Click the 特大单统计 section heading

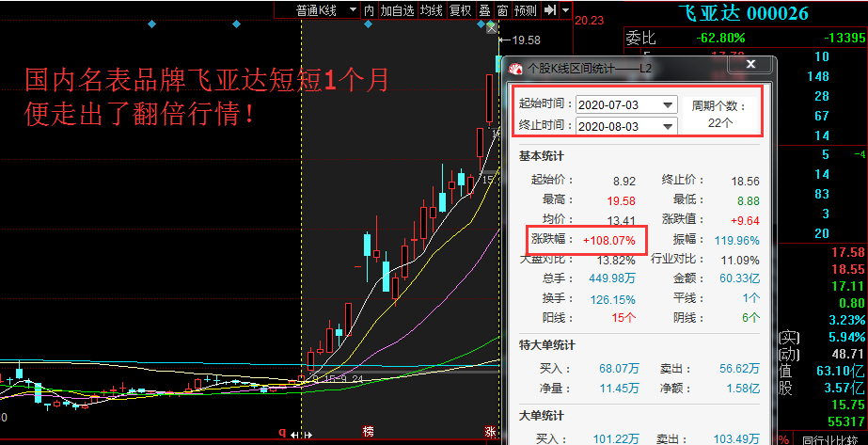(x=547, y=345)
